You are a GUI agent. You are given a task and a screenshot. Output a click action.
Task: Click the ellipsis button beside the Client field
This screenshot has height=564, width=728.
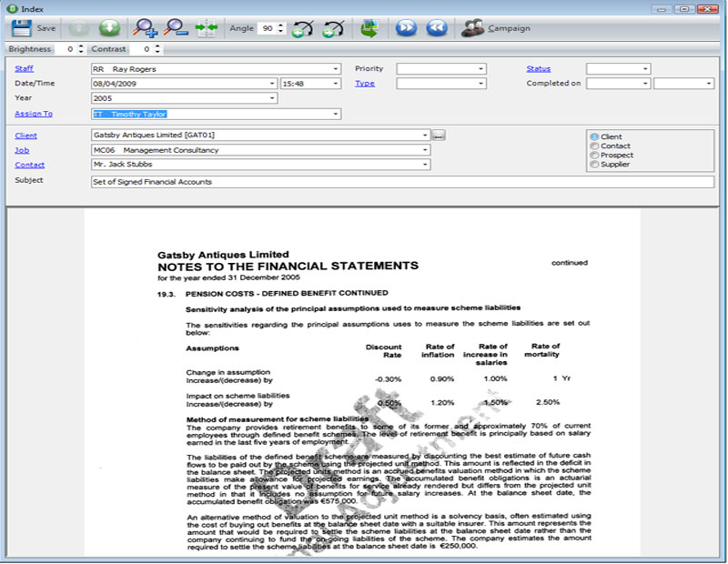tap(439, 136)
